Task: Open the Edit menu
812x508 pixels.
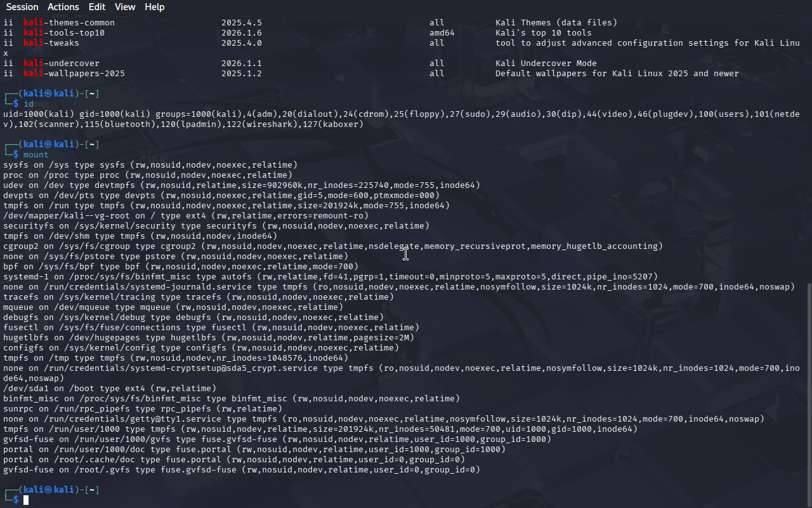Action: pyautogui.click(x=97, y=7)
